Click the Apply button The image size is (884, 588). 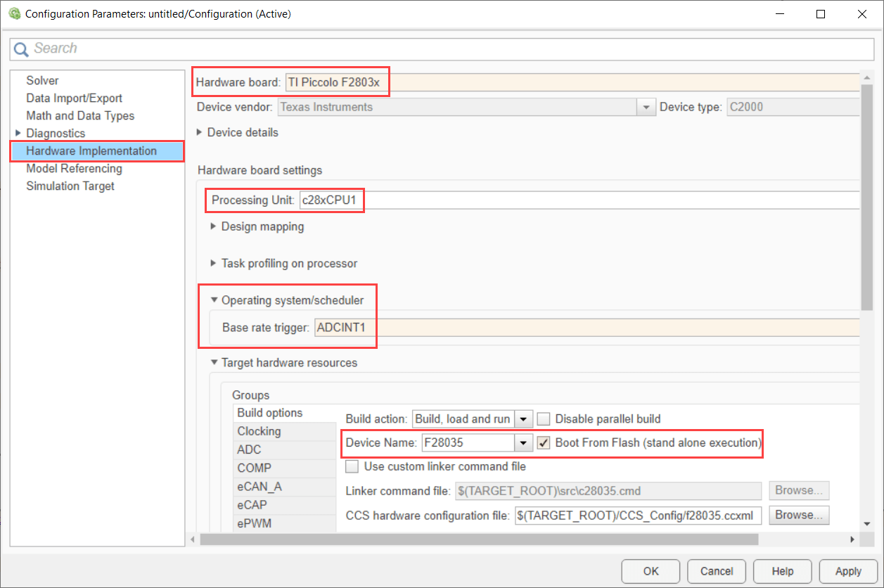[x=848, y=571]
